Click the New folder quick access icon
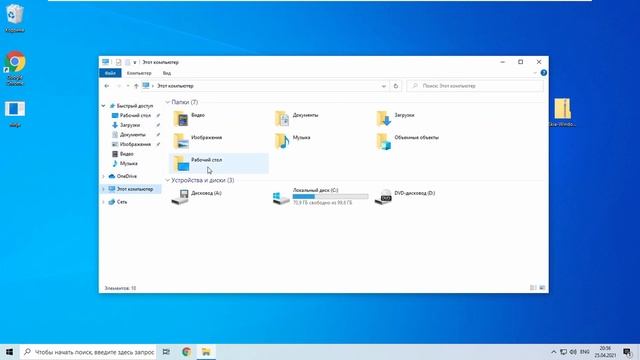Image resolution: width=640 pixels, height=360 pixels. [x=127, y=62]
